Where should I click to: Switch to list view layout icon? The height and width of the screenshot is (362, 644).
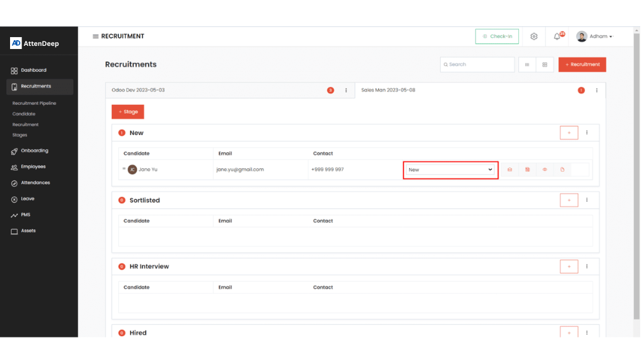coord(527,65)
